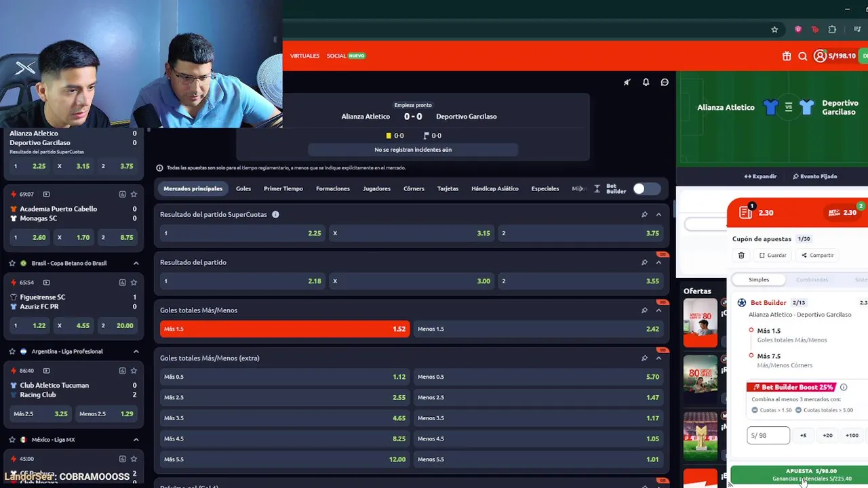Pin the Goles totales Más/Menos market
This screenshot has height=488, width=868.
click(x=644, y=310)
